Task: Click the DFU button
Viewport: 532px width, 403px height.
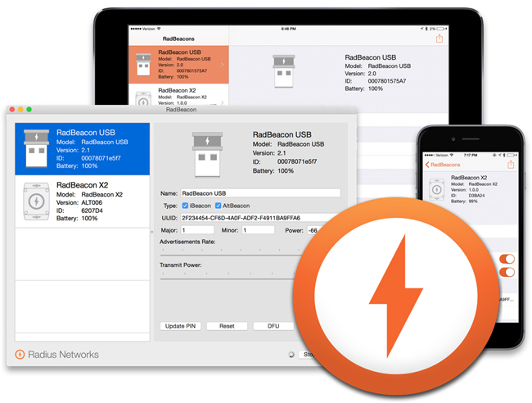Action: [x=273, y=326]
